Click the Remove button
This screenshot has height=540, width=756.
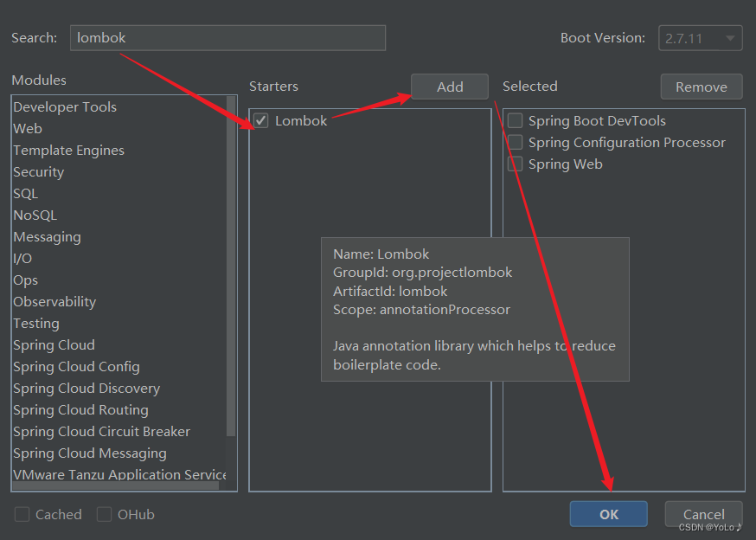point(702,87)
